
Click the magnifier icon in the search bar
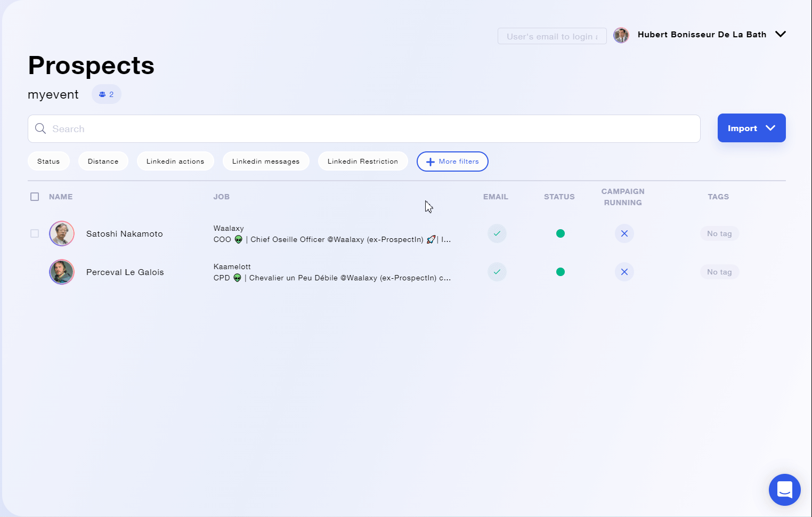[x=40, y=128]
